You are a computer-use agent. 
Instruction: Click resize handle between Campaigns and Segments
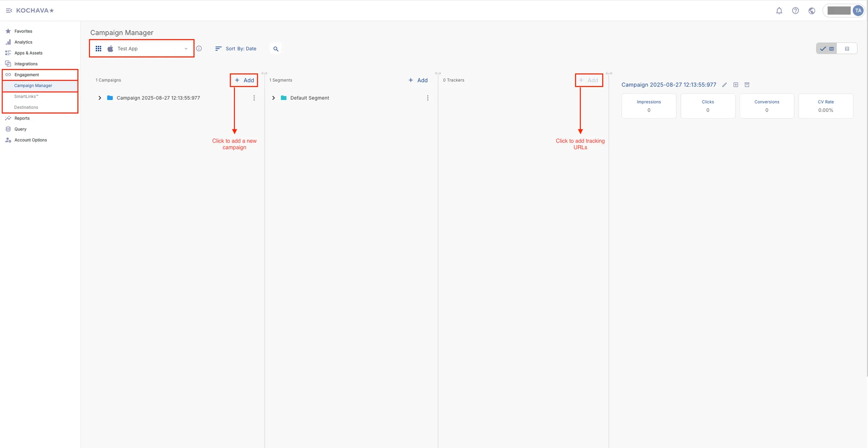[x=264, y=73]
